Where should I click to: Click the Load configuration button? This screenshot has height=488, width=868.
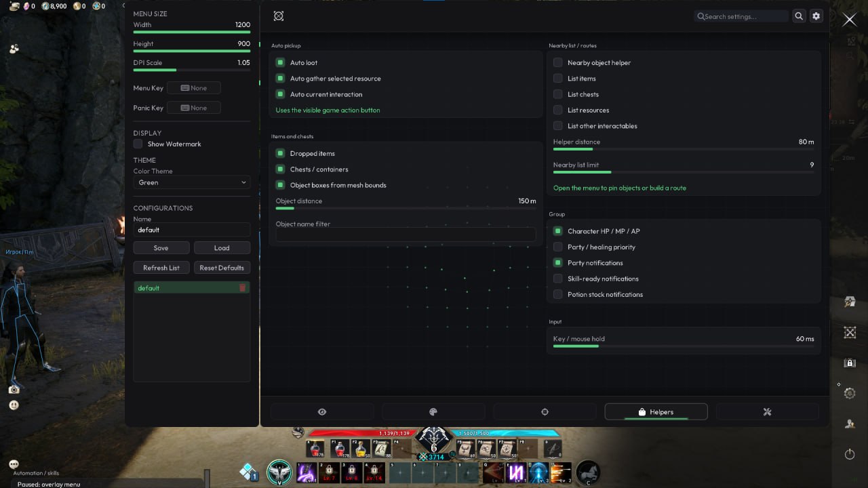(222, 248)
